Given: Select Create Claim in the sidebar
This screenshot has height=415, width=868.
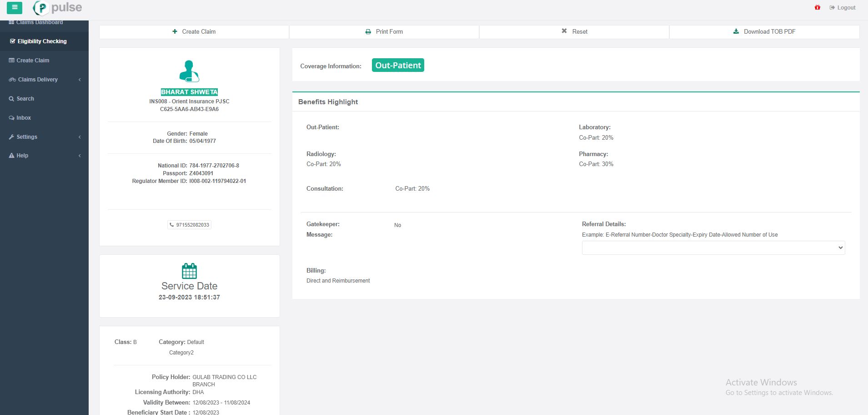Looking at the screenshot, I should (33, 61).
